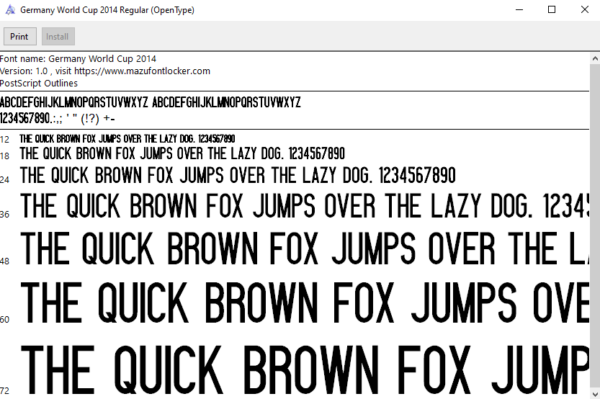Click the digits and punctuation sample line
600x399 pixels.
click(x=57, y=119)
